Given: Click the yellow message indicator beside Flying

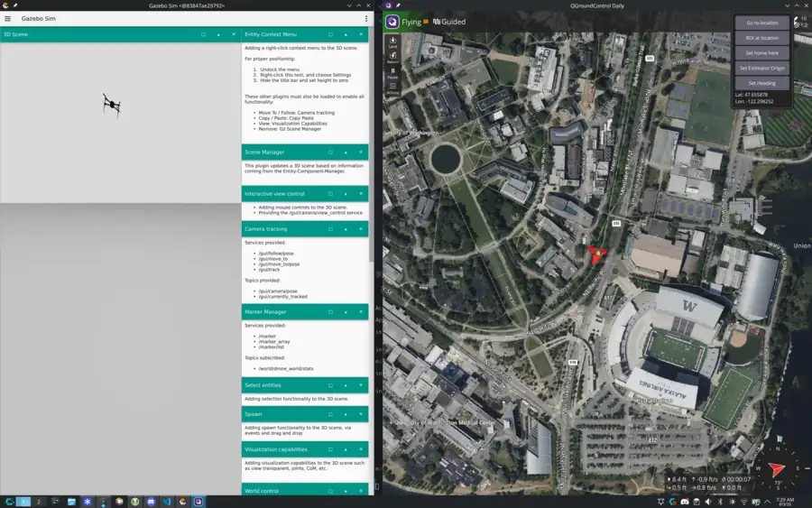Looking at the screenshot, I should tap(426, 22).
